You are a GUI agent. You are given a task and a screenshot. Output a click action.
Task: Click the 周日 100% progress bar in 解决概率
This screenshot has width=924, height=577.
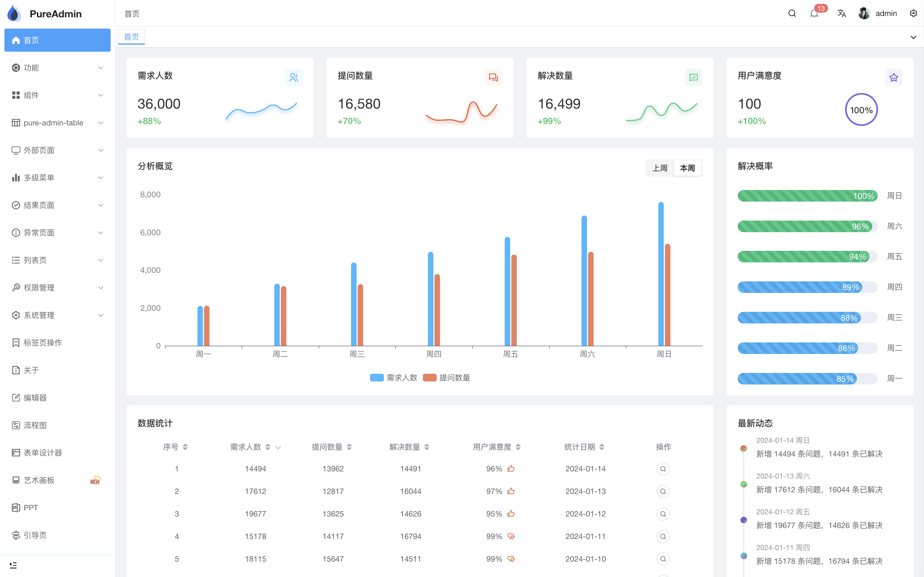(807, 196)
